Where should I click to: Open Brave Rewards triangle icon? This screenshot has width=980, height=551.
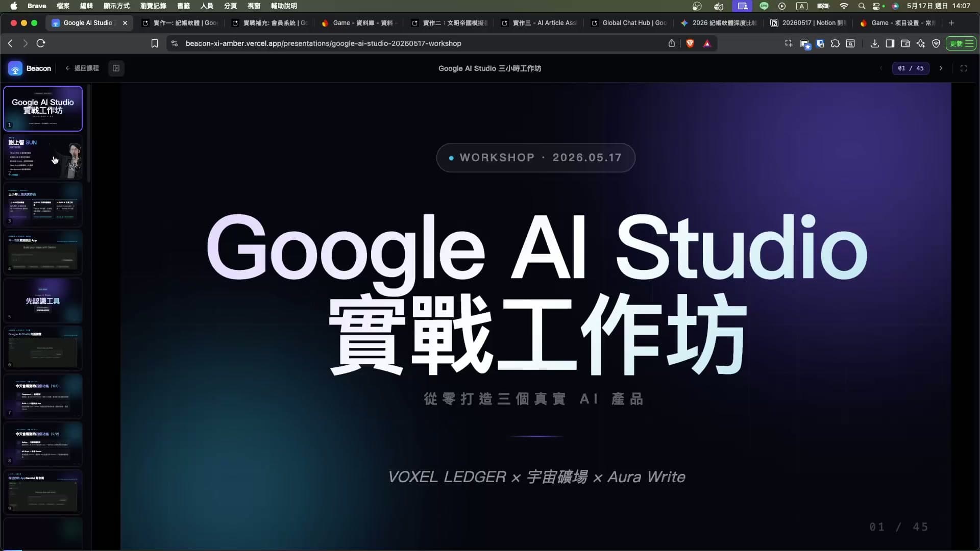[x=707, y=43]
